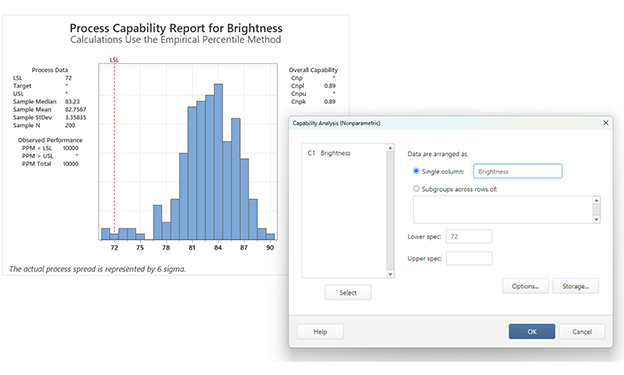Open the Storage dialog button
624x375 pixels.
(x=575, y=286)
